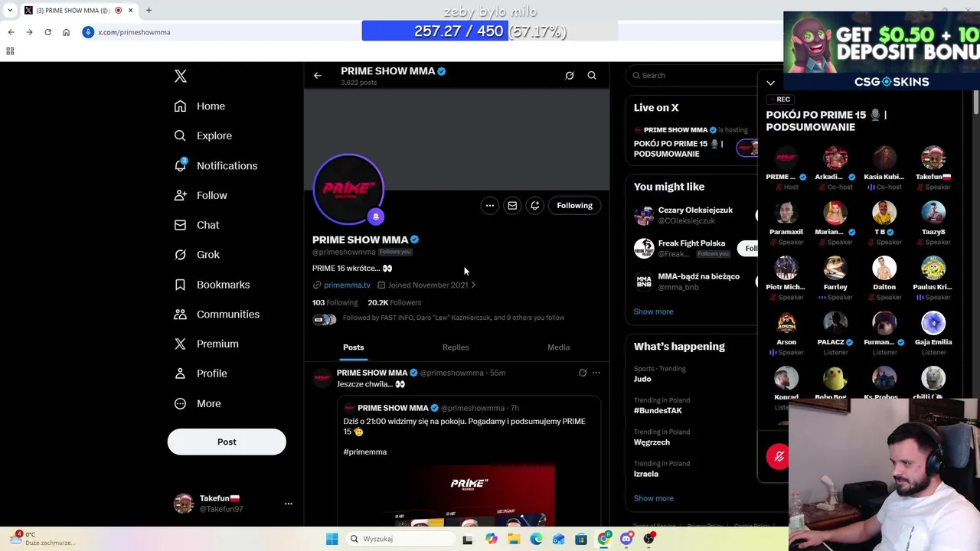Click Show more under What's happening
980x551 pixels.
[x=653, y=498]
